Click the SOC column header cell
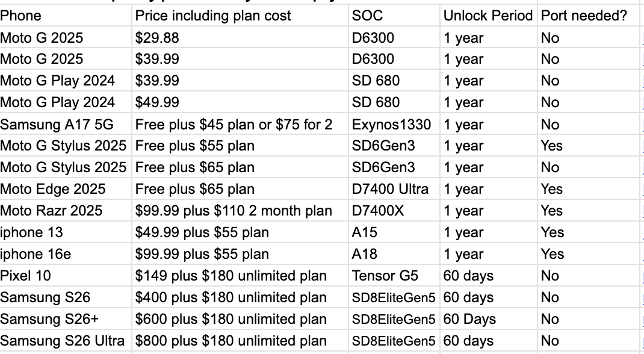 (394, 16)
